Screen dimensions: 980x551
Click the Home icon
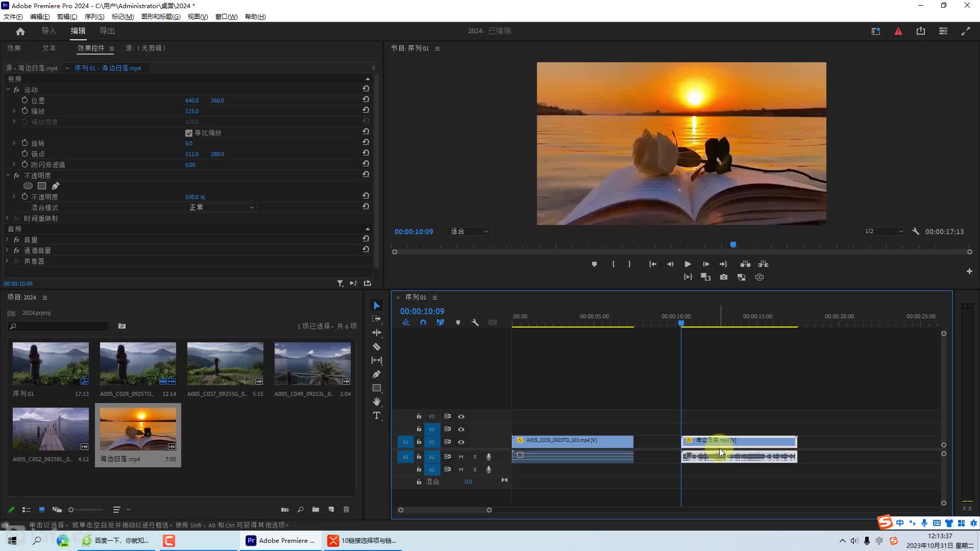[20, 31]
